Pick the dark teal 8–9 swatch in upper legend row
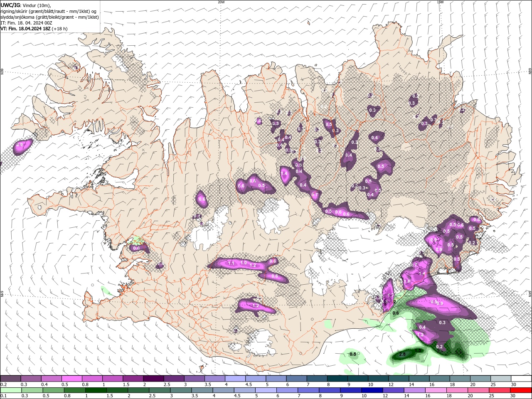 tap(337, 379)
